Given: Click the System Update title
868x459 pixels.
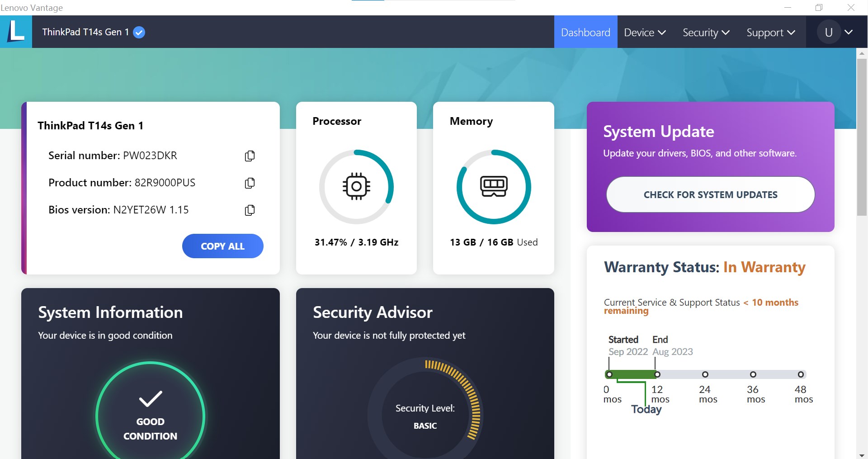Looking at the screenshot, I should point(659,132).
